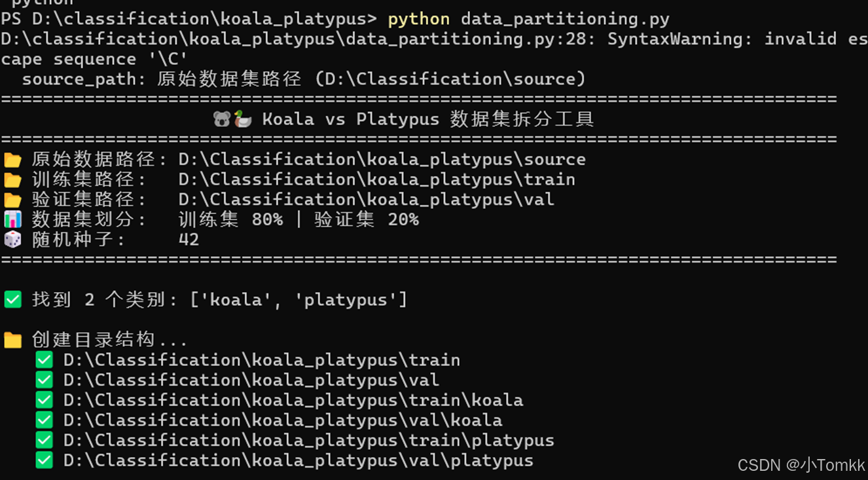868x480 pixels.
Task: Click the dice icon beside 随机种子
Action: pyautogui.click(x=12, y=240)
